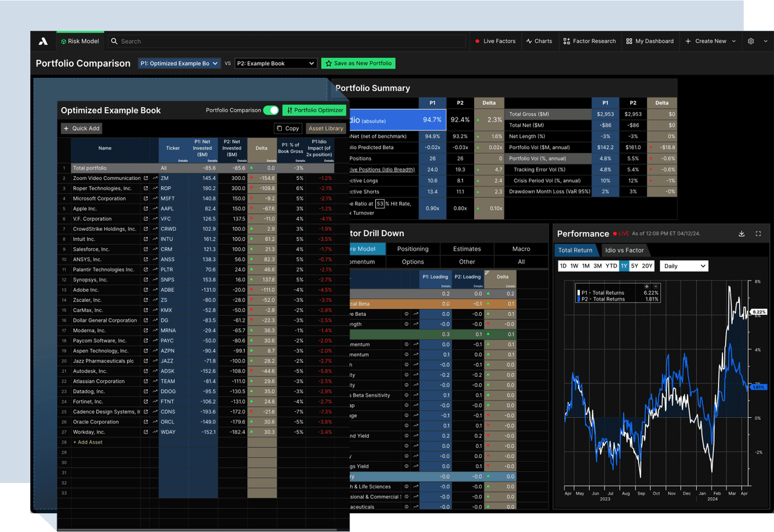Viewport: 774px width, 532px height.
Task: Open the trend chart icon for Oracle Corporation
Action: (155, 422)
